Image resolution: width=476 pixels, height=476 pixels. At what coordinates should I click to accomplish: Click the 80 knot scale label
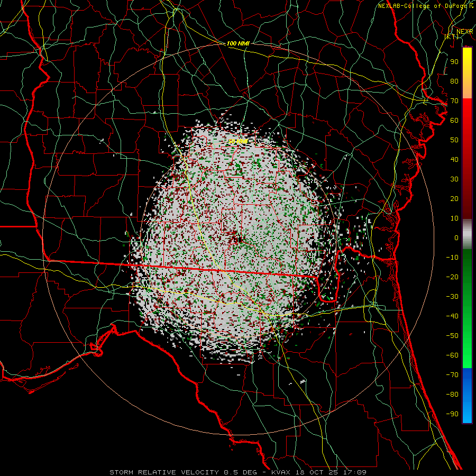click(x=454, y=81)
